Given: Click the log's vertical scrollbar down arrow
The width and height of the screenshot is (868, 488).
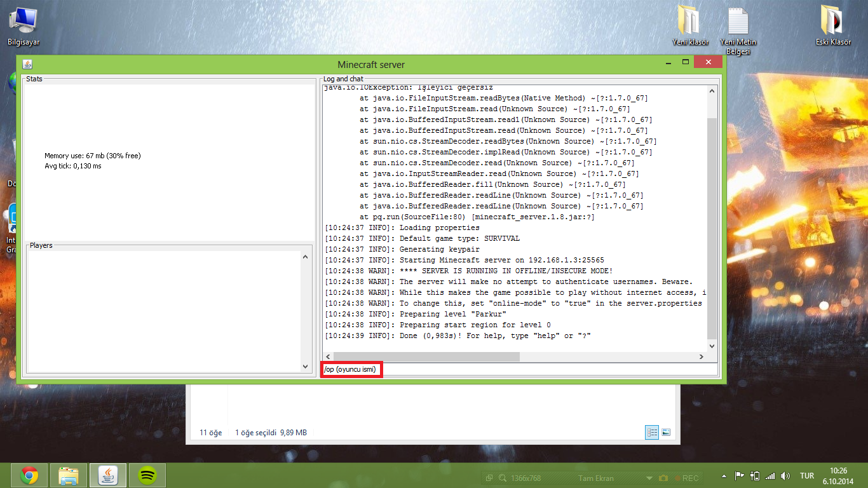Looking at the screenshot, I should (712, 346).
